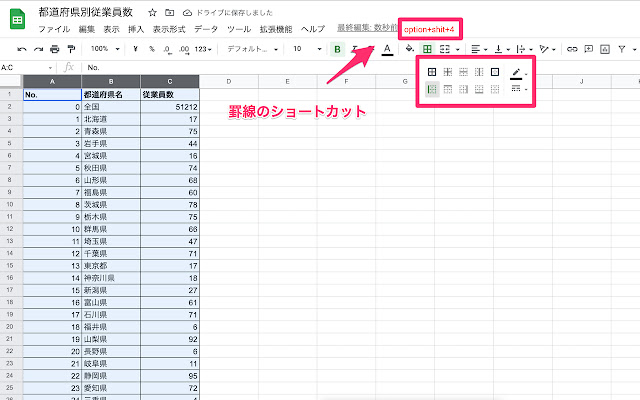Select cell containing 北海道
This screenshot has height=400, width=640.
[x=111, y=119]
